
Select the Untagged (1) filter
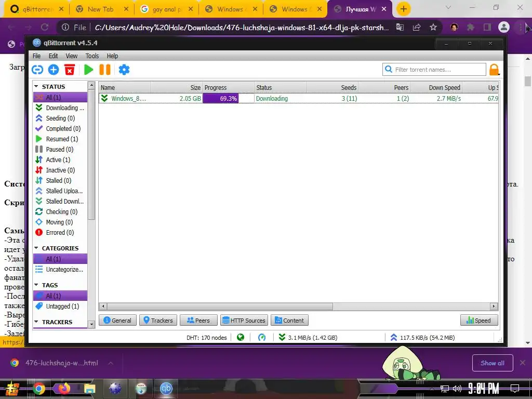click(60, 306)
